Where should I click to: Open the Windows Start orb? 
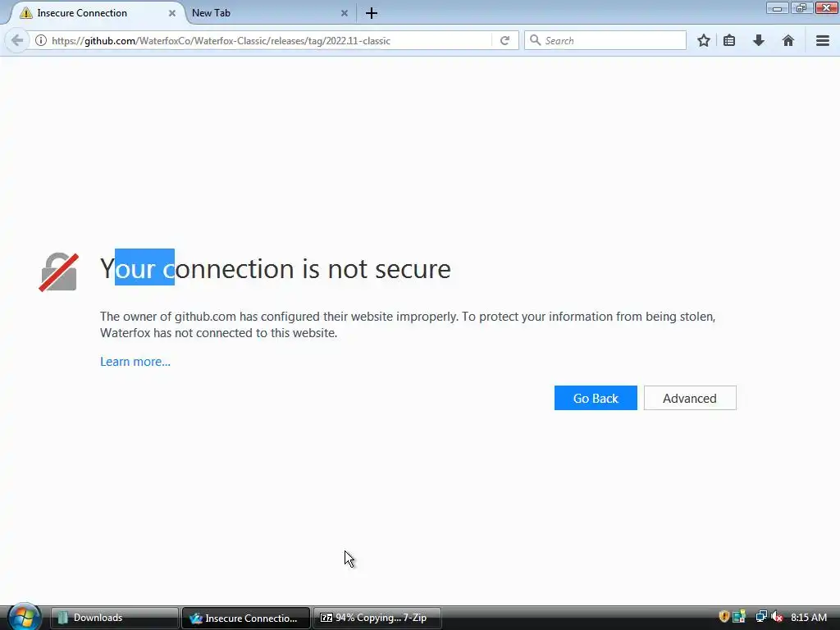click(24, 617)
